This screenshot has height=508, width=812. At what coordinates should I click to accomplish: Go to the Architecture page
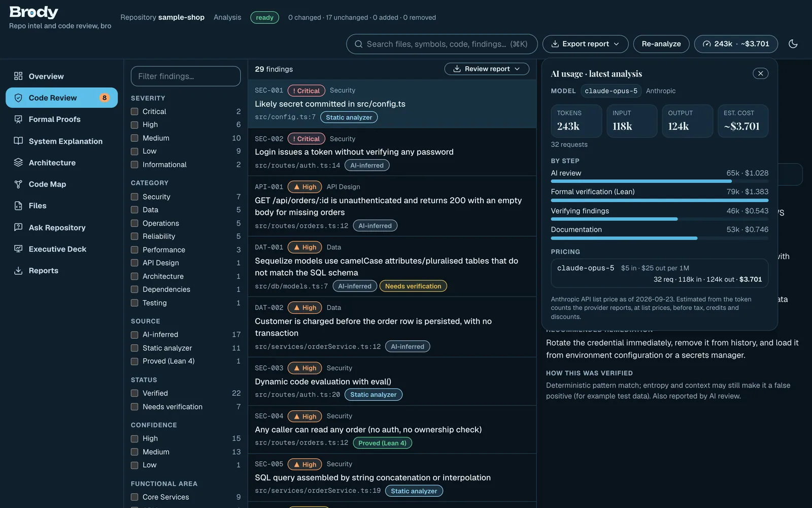[61, 163]
